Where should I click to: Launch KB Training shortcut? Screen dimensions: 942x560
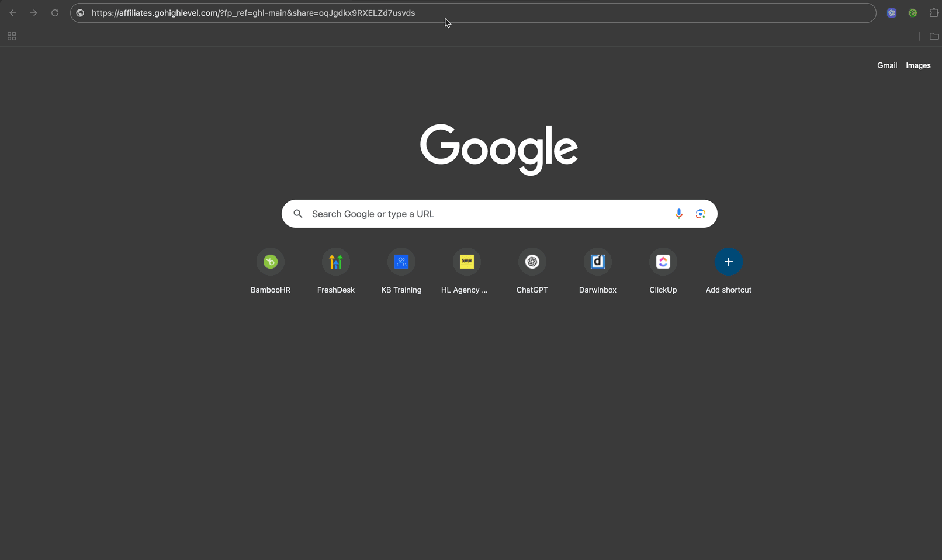coord(401,262)
